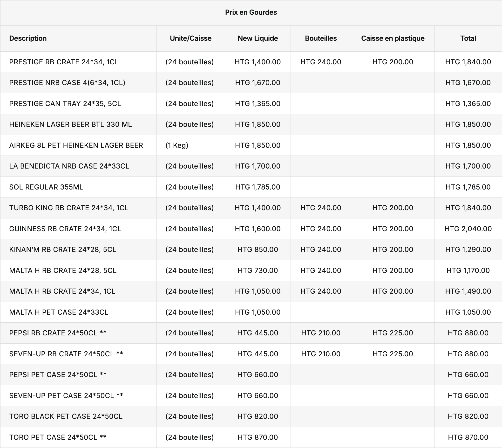Click the New Liquide column header
This screenshot has width=502, height=448.
(x=258, y=38)
